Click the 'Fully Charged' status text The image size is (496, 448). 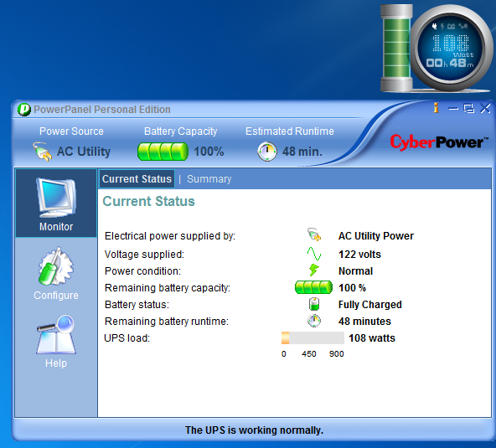[370, 305]
